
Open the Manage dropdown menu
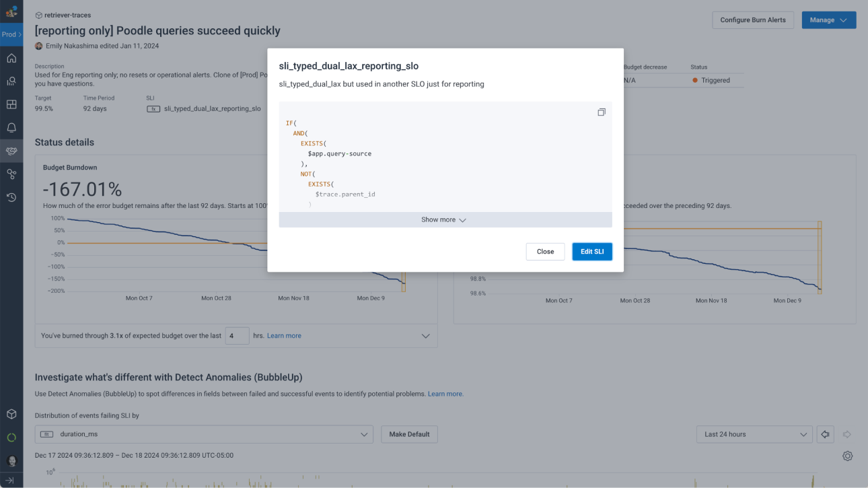[828, 20]
